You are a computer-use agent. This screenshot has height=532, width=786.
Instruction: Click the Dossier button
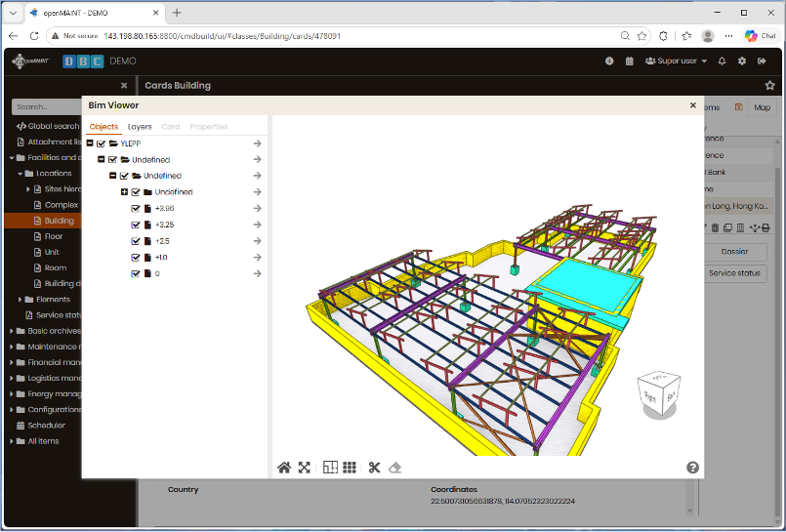[x=735, y=252]
